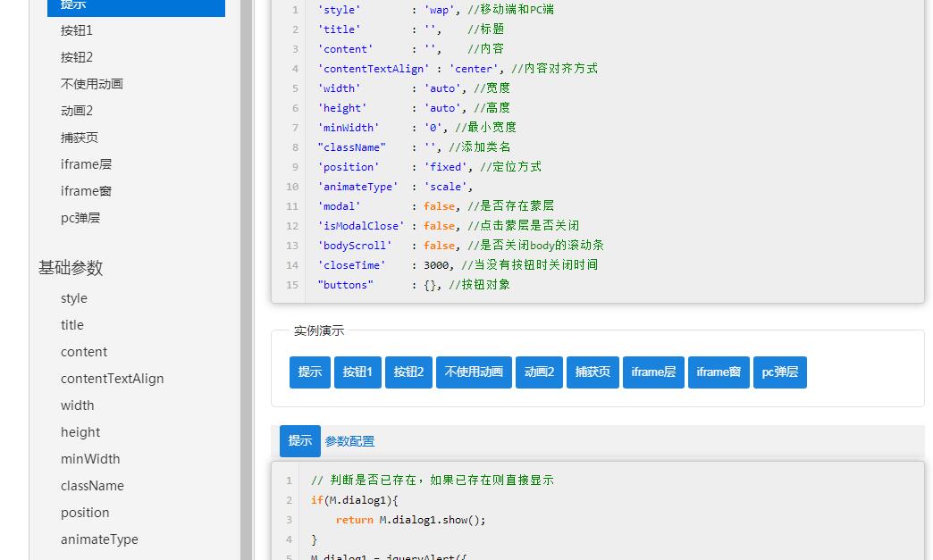Click the pc弹层 demo button

[779, 372]
